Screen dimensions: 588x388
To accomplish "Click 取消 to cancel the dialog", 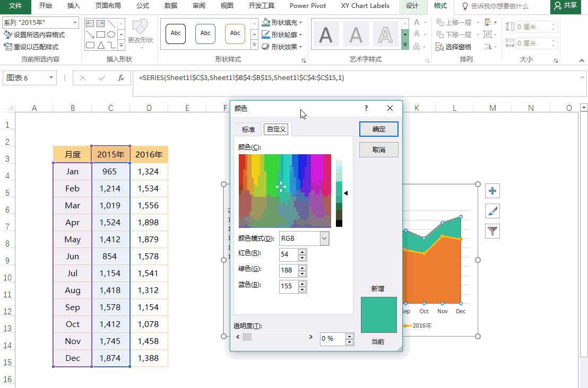I will [378, 150].
